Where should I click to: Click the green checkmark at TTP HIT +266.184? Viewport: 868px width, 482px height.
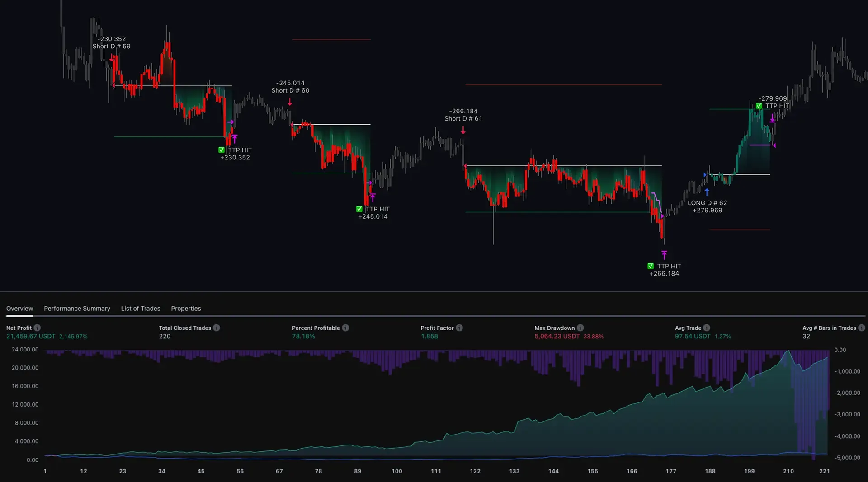click(651, 266)
